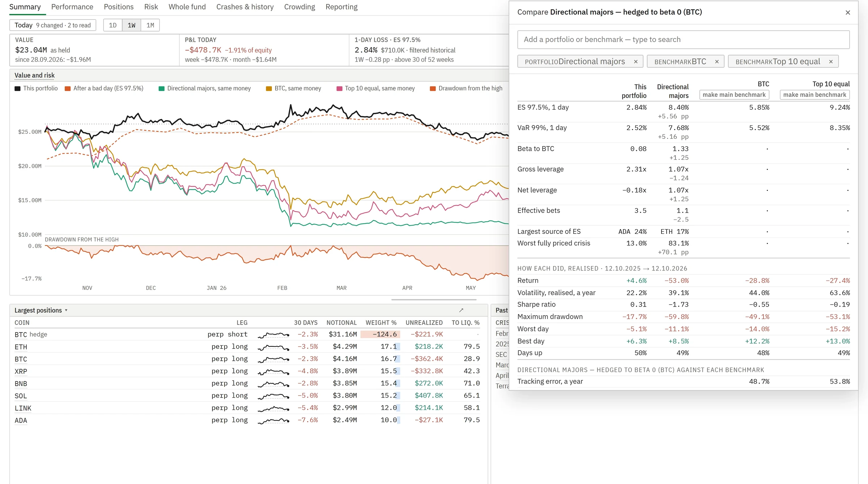868x484 pixels.
Task: Expand Largest positions panel with the arrow icon
Action: (461, 310)
